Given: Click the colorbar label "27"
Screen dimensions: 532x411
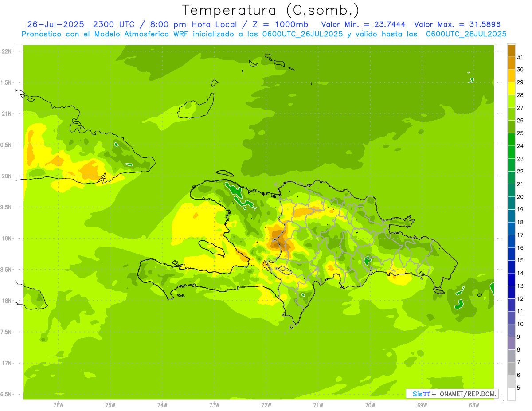Looking at the screenshot, I should pos(520,108).
